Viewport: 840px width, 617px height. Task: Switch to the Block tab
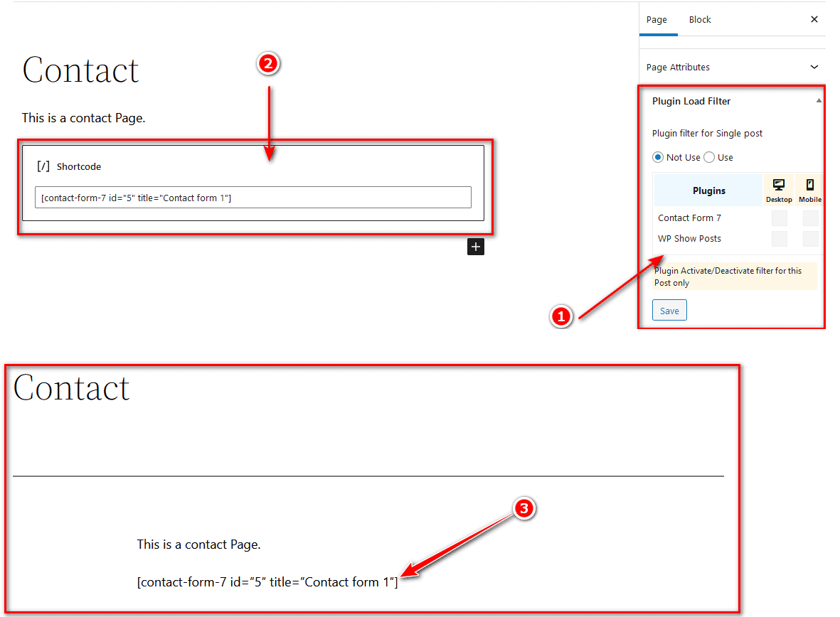pyautogui.click(x=700, y=20)
